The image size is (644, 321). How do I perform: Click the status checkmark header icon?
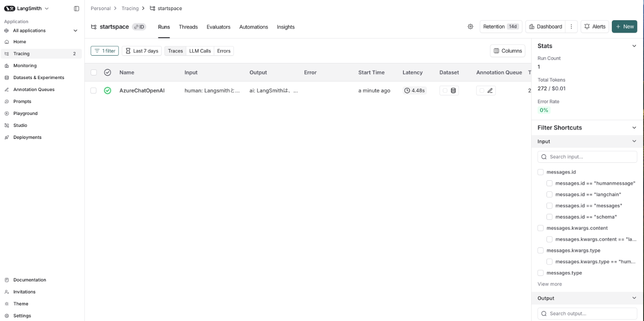pyautogui.click(x=108, y=72)
